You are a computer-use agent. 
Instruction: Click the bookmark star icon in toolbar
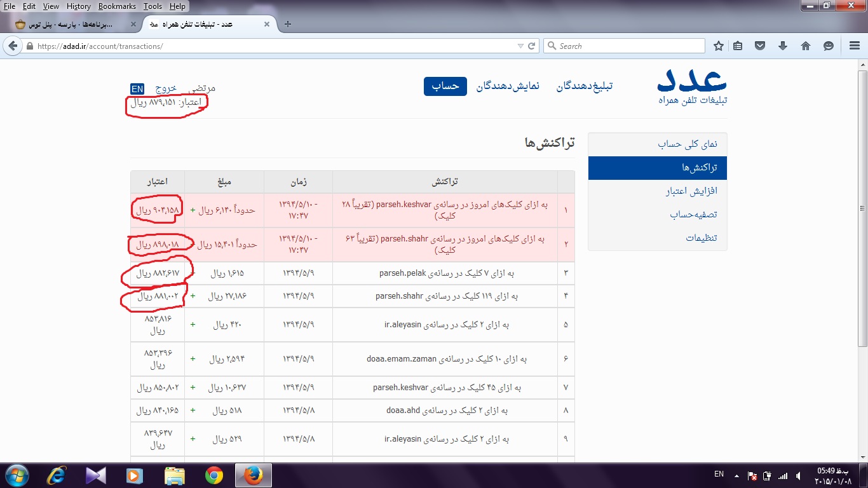point(719,46)
